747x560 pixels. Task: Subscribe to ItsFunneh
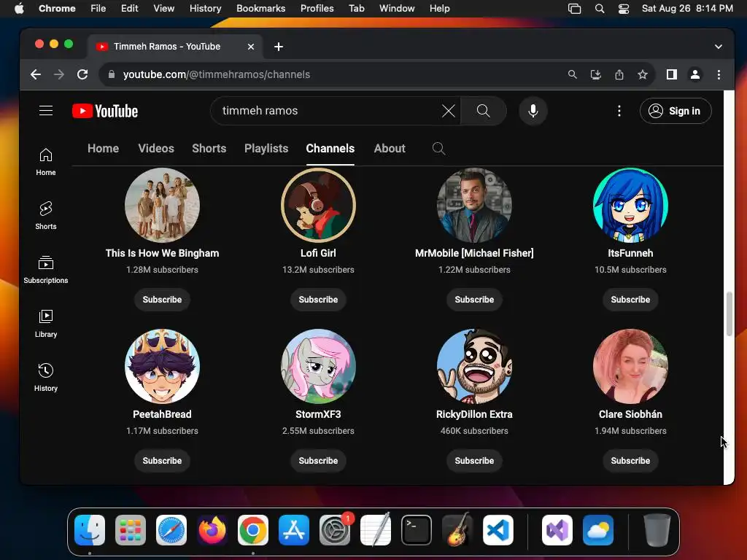[630, 300]
